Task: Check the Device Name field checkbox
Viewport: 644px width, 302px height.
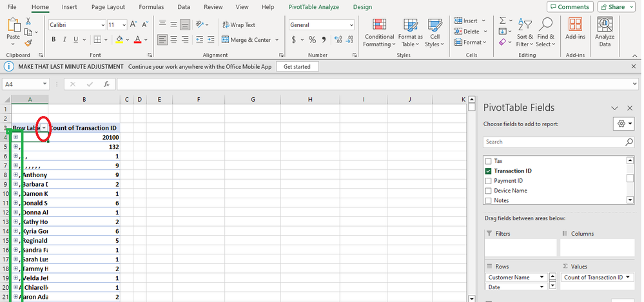Action: point(489,191)
